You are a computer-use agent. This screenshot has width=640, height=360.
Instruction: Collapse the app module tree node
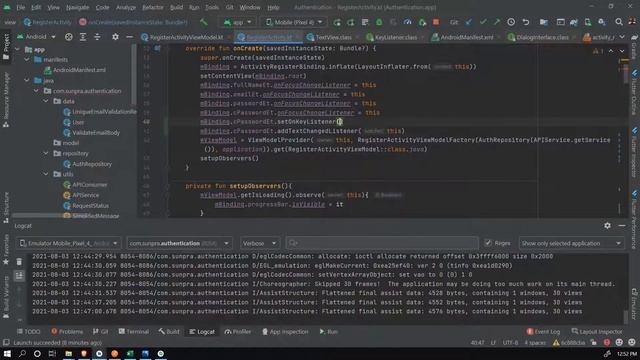pyautogui.click(x=17, y=49)
